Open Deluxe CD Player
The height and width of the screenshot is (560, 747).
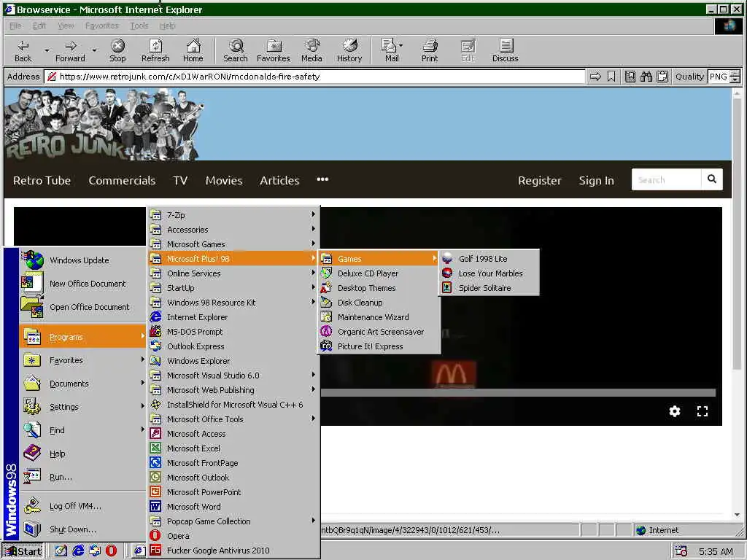(379, 273)
